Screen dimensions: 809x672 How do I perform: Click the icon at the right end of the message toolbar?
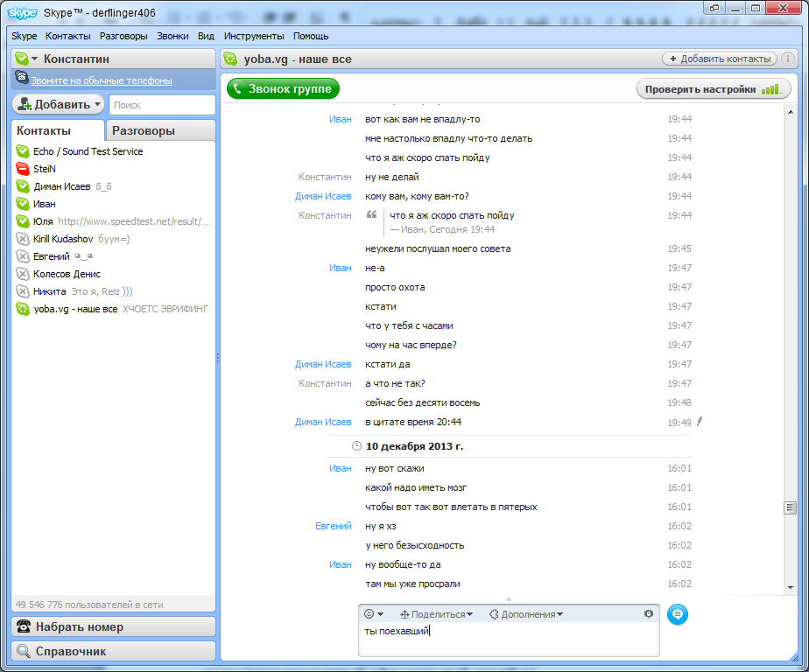click(x=649, y=613)
